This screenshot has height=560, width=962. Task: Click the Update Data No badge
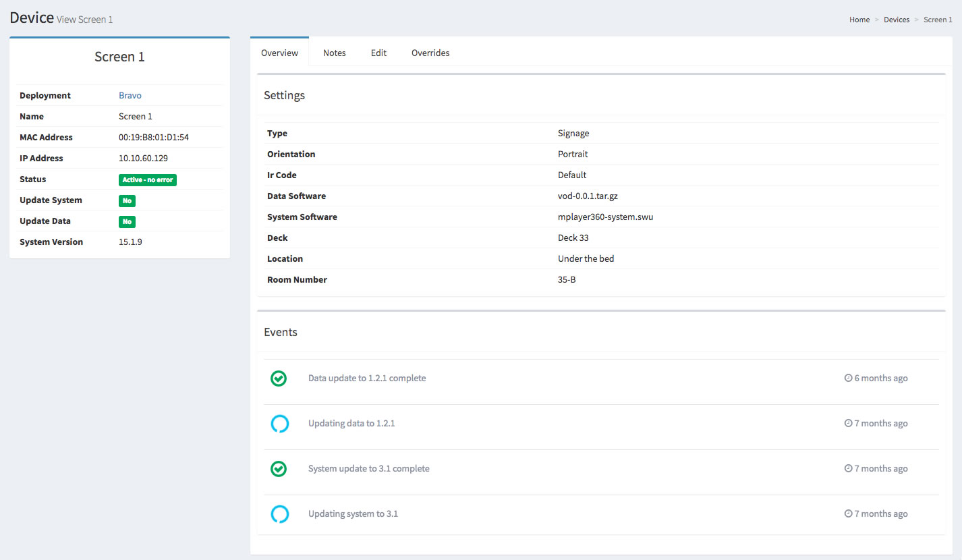[127, 222]
